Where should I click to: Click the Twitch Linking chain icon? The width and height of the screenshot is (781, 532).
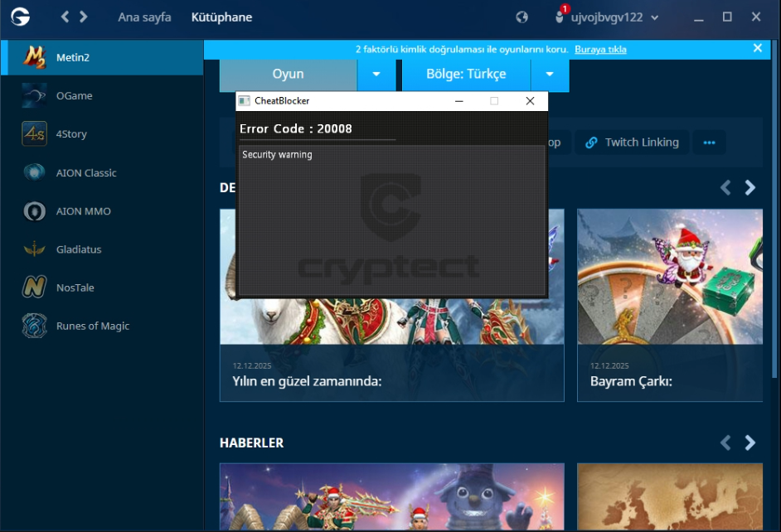coord(591,143)
